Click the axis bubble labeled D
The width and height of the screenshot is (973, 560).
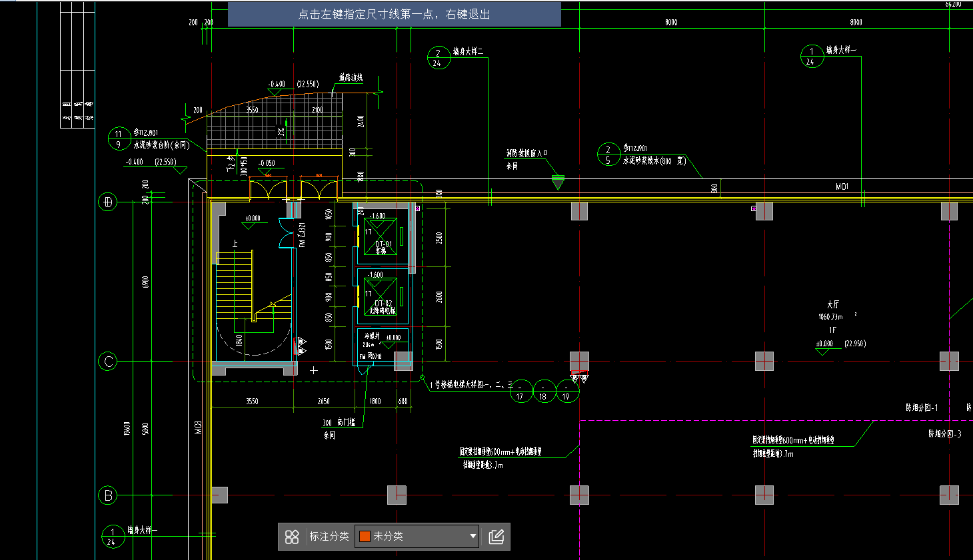(108, 202)
